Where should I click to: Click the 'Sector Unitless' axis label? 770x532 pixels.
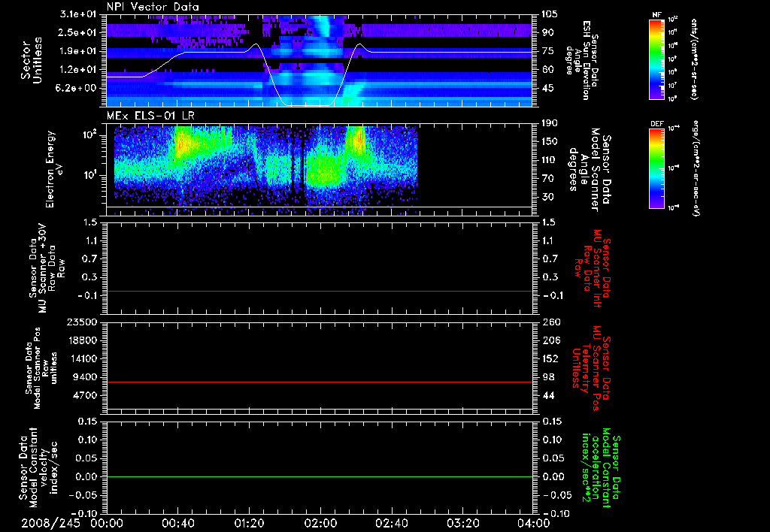[x=31, y=60]
